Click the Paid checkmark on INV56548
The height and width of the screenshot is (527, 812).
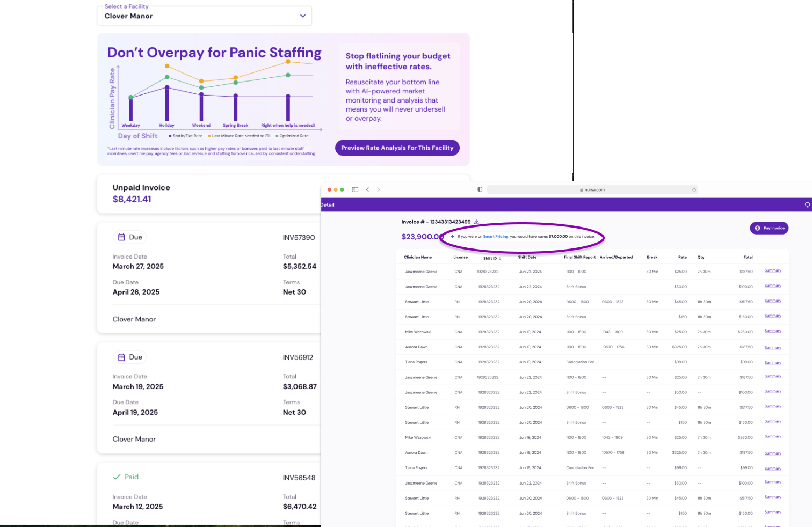[117, 477]
